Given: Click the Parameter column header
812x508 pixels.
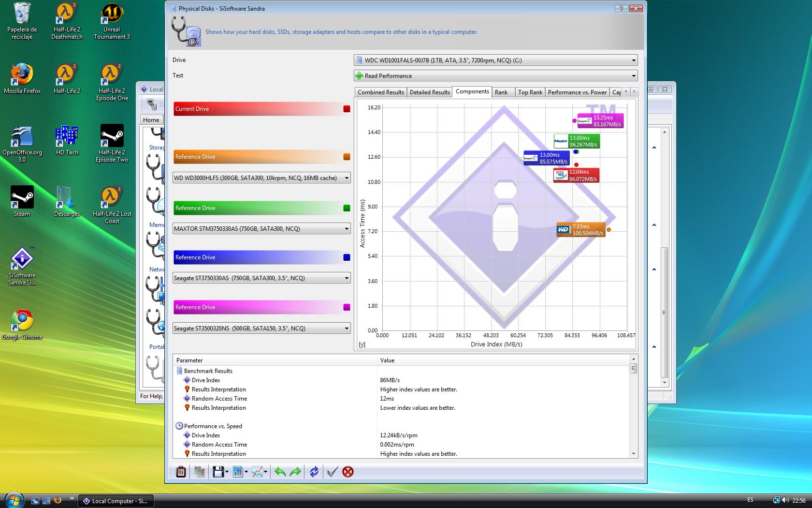Looking at the screenshot, I should click(x=275, y=360).
